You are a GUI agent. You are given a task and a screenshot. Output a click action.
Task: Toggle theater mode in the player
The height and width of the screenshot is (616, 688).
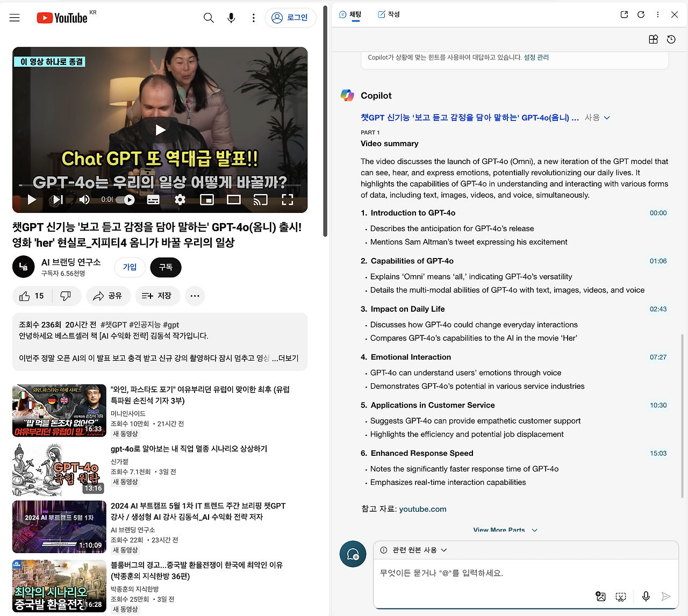coord(234,200)
